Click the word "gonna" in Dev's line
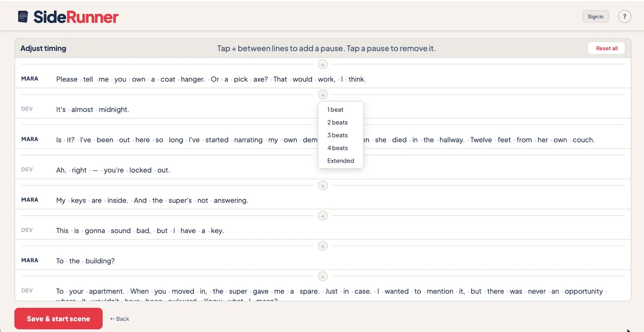 (95, 231)
